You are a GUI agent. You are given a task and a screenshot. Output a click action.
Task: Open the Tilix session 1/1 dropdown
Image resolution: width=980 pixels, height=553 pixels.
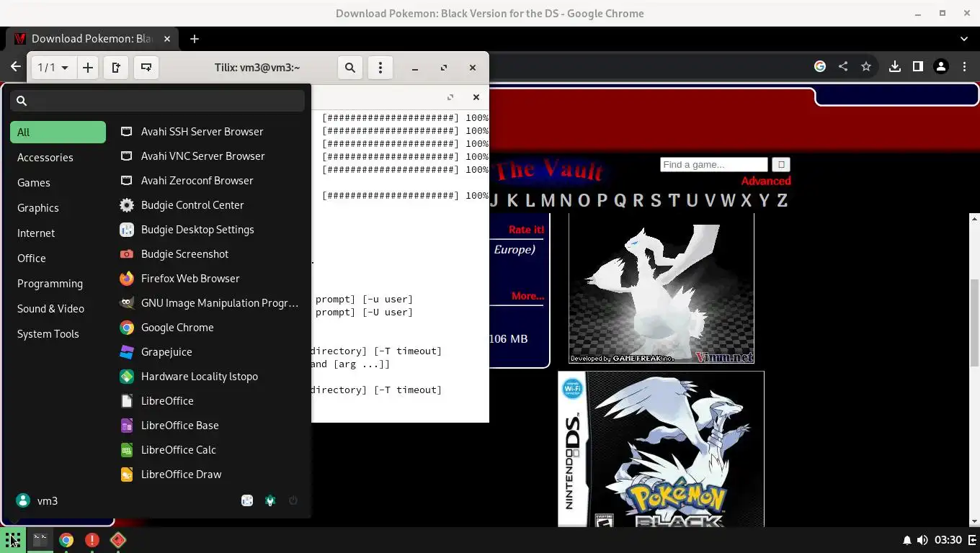(53, 68)
